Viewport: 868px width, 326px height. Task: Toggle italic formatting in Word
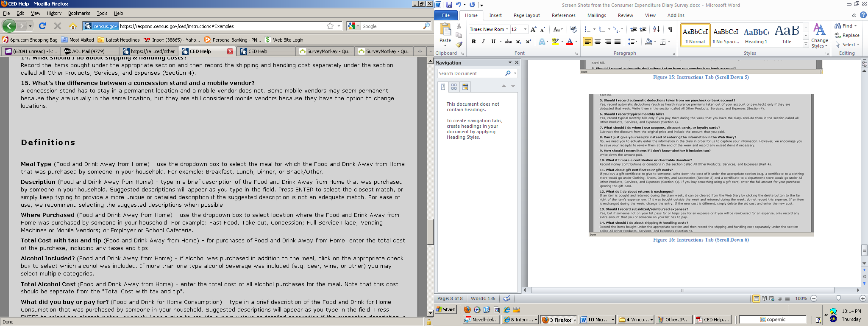[483, 42]
